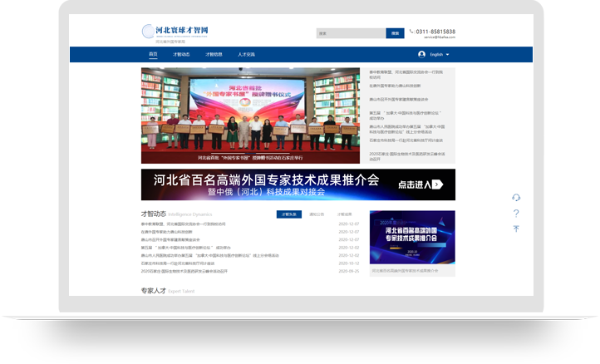Open the expert book ceremony slideshow image
The width and height of the screenshot is (600, 364).
pyautogui.click(x=249, y=115)
